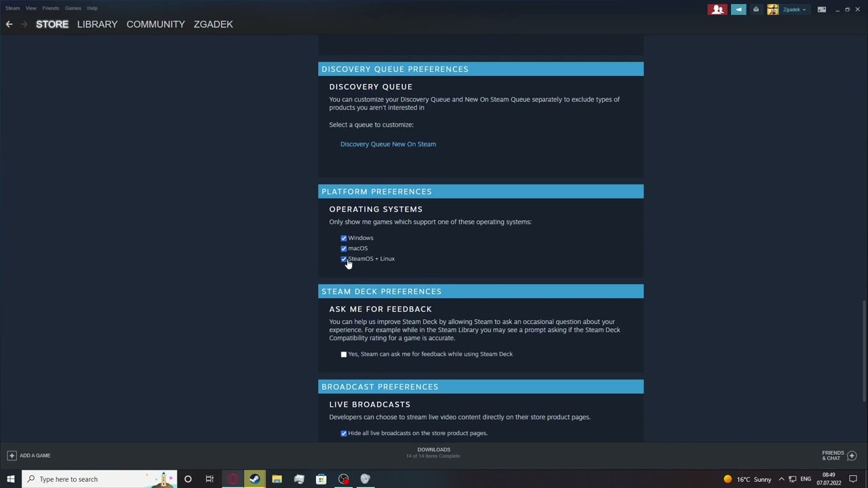Toggle Hide all live broadcasts checkbox

coord(344,433)
